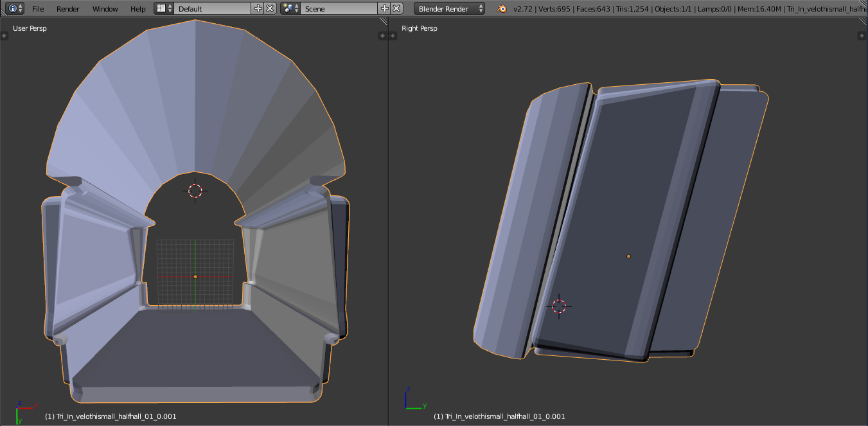Open the Info editor type selector icon
This screenshot has height=426, width=868.
15,8
